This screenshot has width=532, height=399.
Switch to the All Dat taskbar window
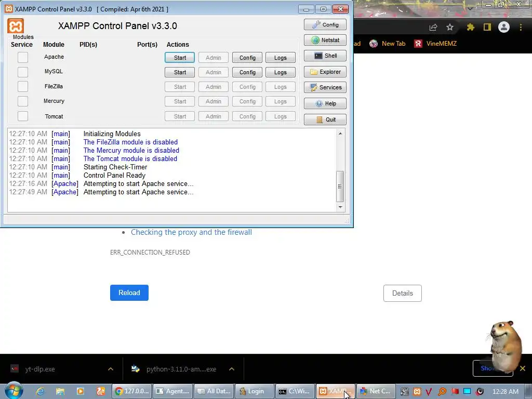[x=214, y=391]
